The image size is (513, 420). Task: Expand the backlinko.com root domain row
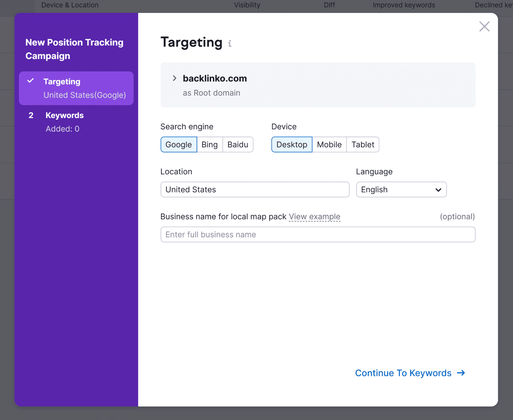coord(175,78)
